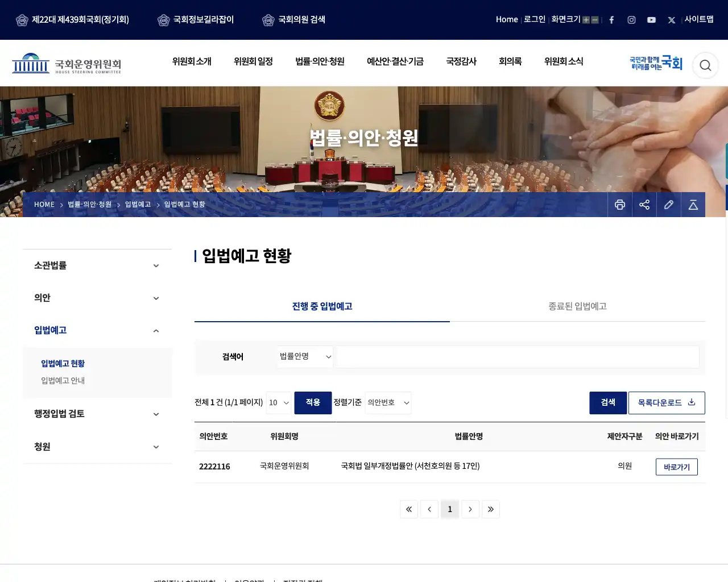
Task: Click the 적용 button
Action: [313, 402]
